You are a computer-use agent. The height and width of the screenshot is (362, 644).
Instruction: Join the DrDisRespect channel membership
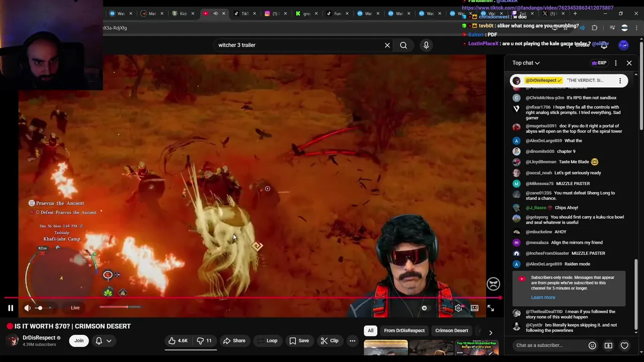click(79, 341)
